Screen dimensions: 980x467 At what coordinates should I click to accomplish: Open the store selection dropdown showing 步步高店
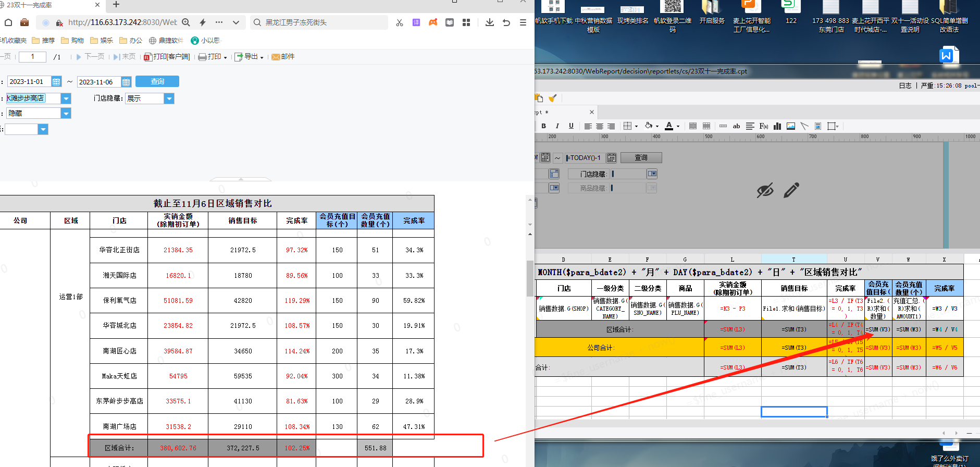(66, 99)
